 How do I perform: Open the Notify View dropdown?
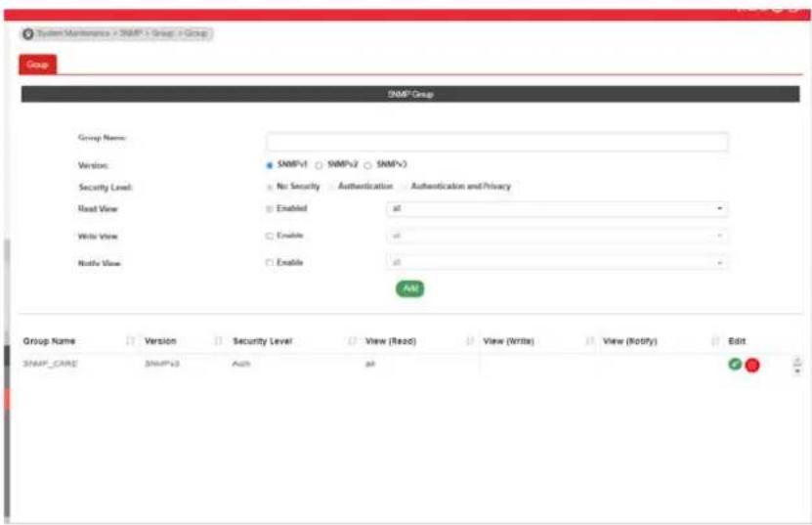coord(557,263)
